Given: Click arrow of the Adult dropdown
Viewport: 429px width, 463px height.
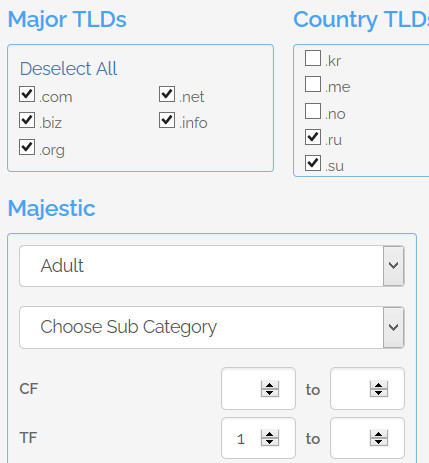Looking at the screenshot, I should [394, 266].
